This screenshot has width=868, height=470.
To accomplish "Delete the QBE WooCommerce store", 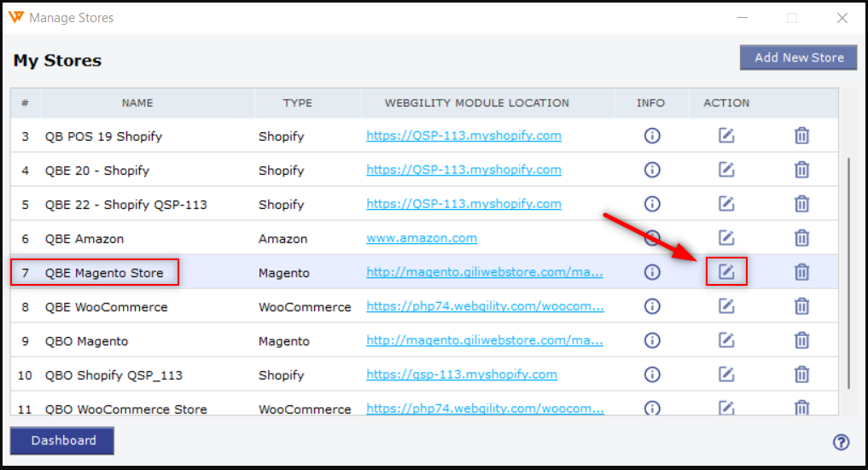I will (801, 306).
